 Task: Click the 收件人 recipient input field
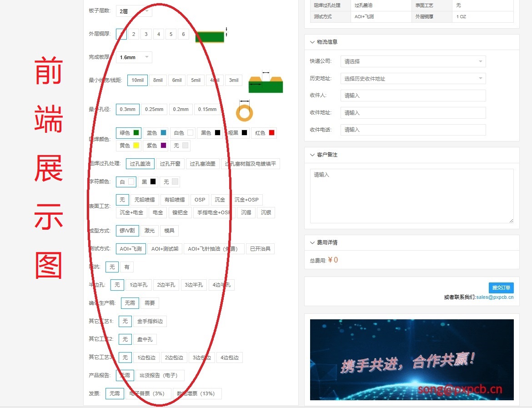pos(413,95)
